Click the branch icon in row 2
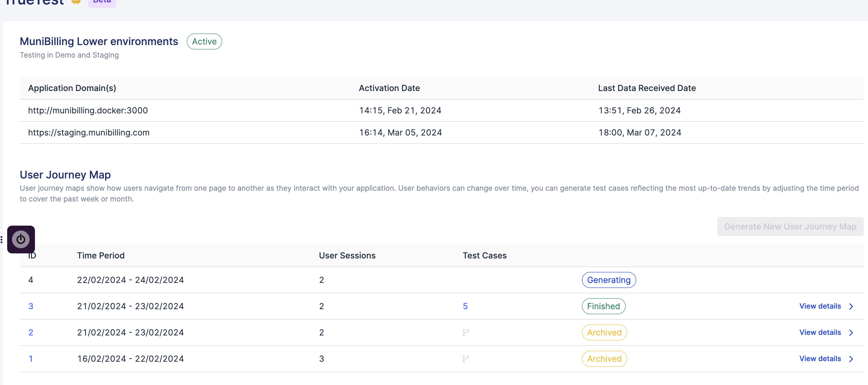 coord(465,332)
